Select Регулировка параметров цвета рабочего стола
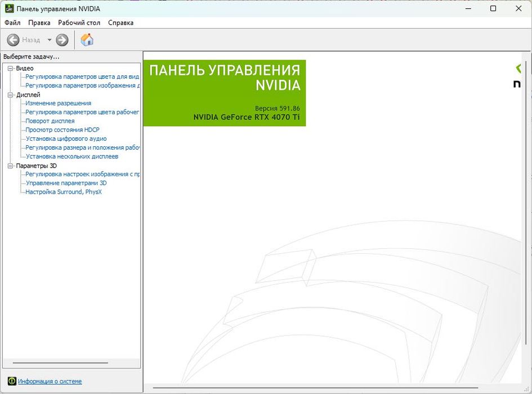Screen dimensions: 532x394 tap(82, 112)
